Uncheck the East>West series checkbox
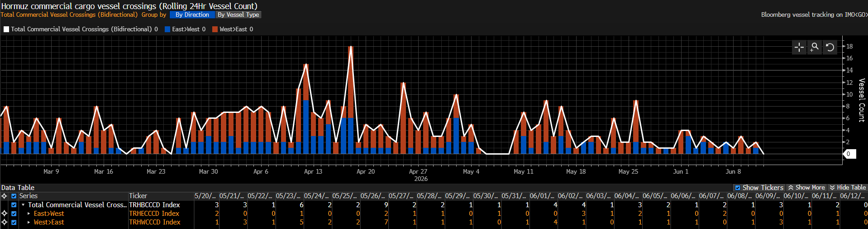This screenshot has height=229, width=868. 14,214
